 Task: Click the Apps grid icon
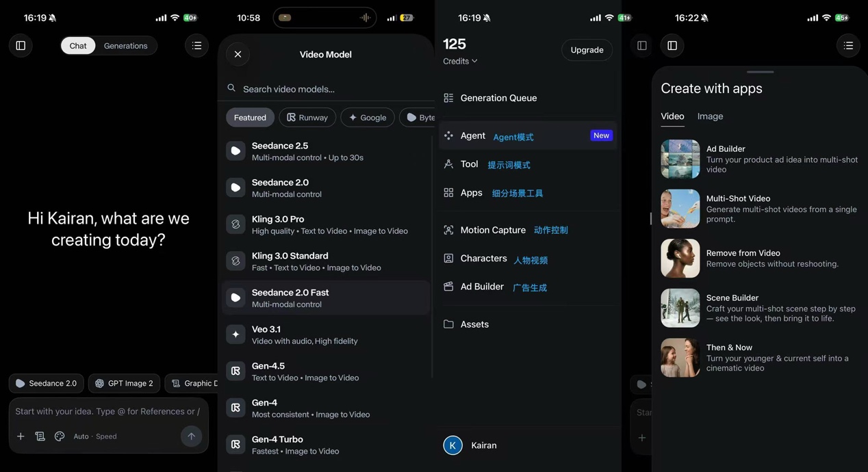[448, 193]
